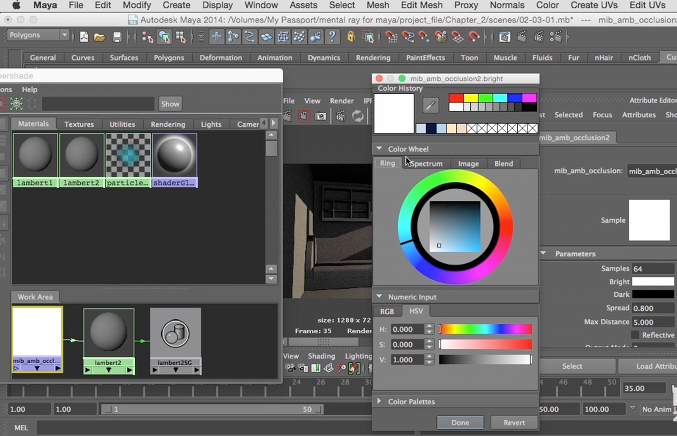
Task: Click the Load Attributes button
Action: point(648,366)
